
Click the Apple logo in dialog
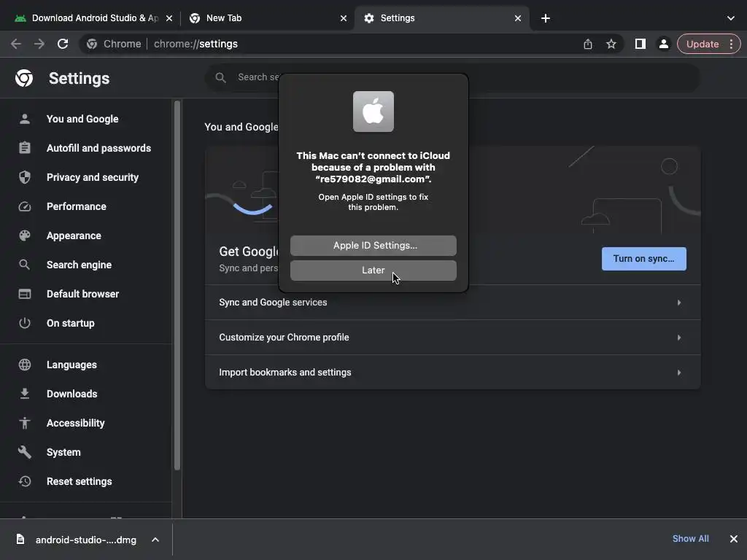pyautogui.click(x=373, y=112)
